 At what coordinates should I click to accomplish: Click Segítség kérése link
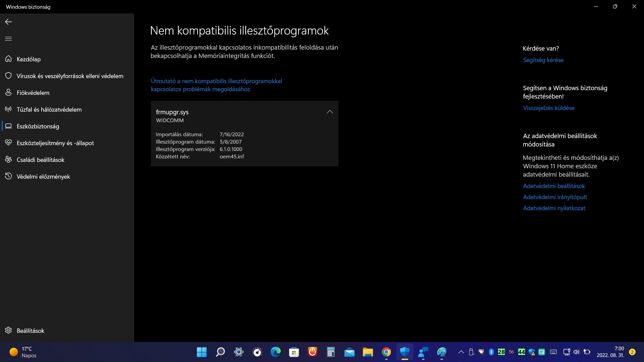(543, 60)
